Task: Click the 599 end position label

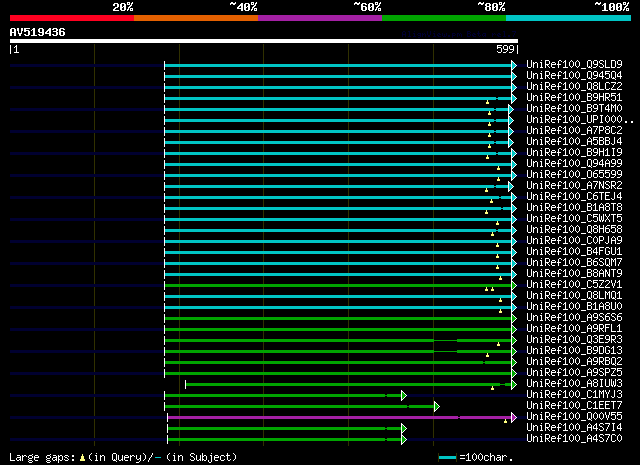Action: (x=505, y=49)
